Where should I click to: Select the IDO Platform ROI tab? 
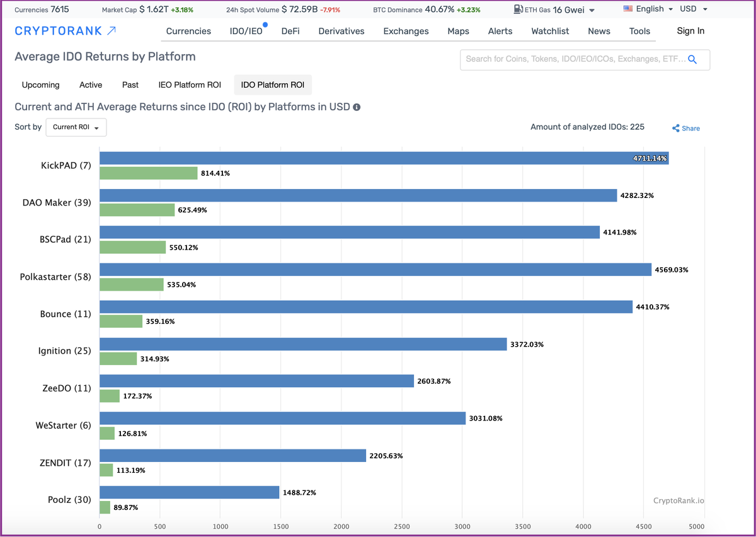[273, 85]
